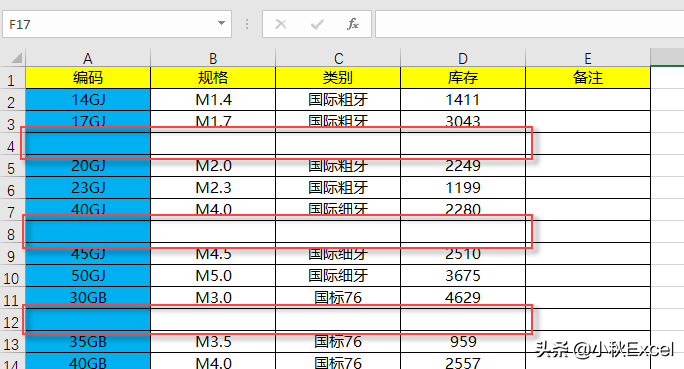
Task: Open the Insert Function fx icon
Action: click(x=352, y=24)
